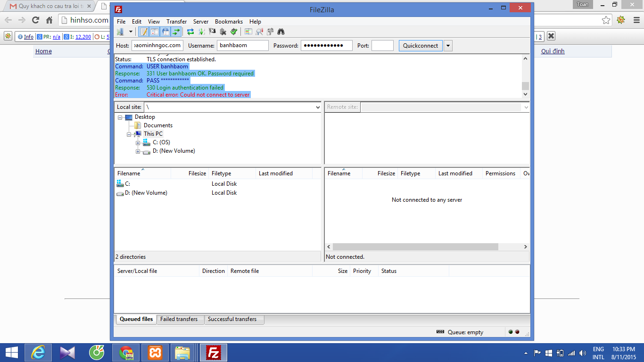
Task: Open the Quickconnect history dropdown arrow
Action: [x=448, y=46]
